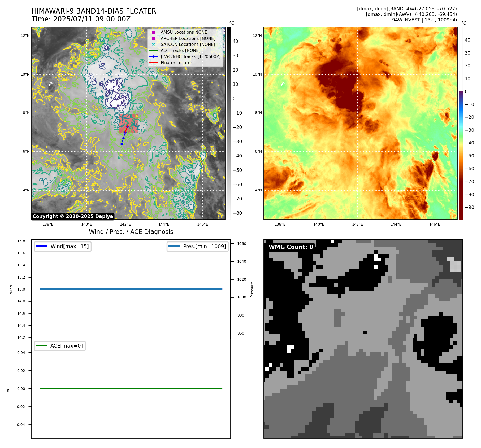Click the "Wind[max=15]" legend text
The height and width of the screenshot is (448, 481).
70,246
